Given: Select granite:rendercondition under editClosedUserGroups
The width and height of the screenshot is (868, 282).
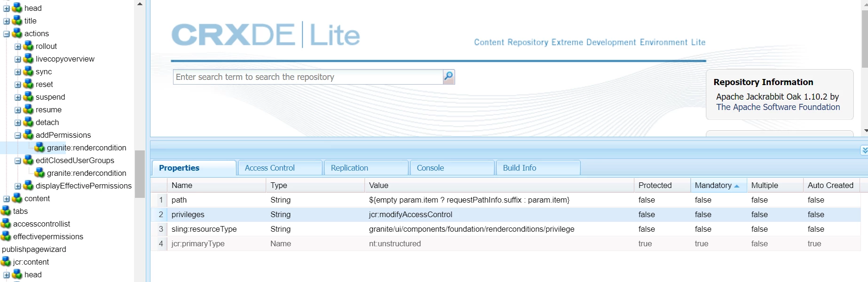Looking at the screenshot, I should pos(87,173).
